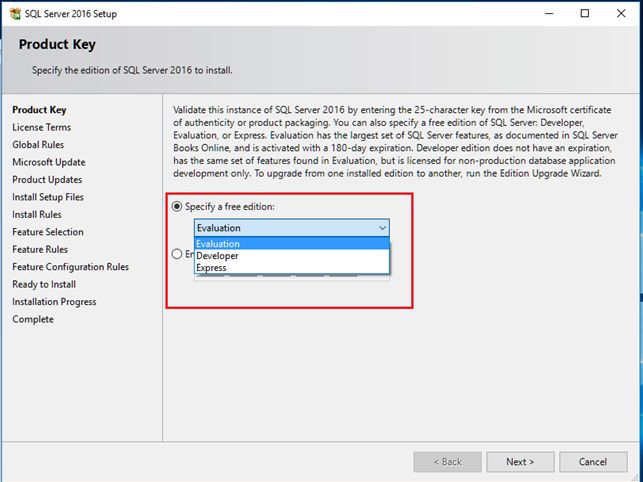643x482 pixels.
Task: Select Install Setup Files step
Action: pyautogui.click(x=48, y=197)
